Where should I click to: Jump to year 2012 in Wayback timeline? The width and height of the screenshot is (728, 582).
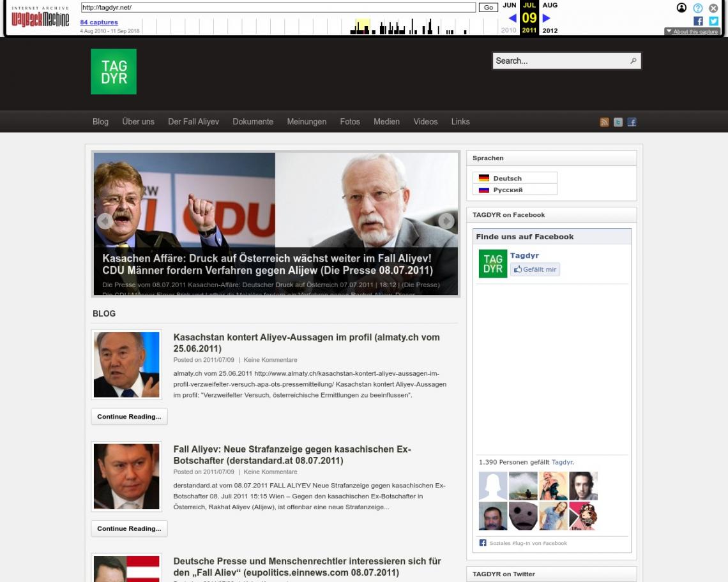click(550, 30)
